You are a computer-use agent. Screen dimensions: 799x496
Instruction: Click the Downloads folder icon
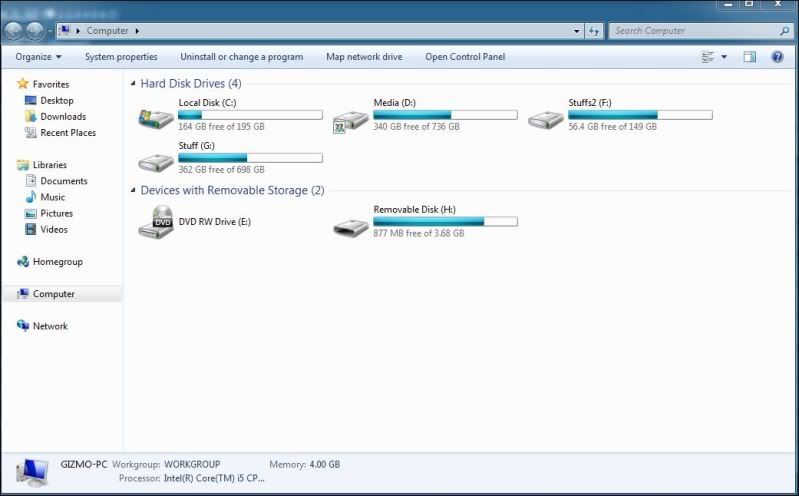31,116
